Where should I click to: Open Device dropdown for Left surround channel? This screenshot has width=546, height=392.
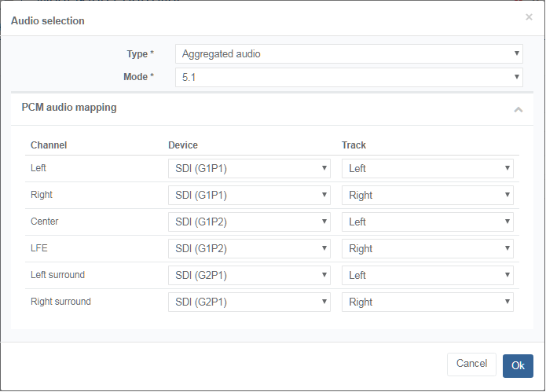pyautogui.click(x=249, y=275)
